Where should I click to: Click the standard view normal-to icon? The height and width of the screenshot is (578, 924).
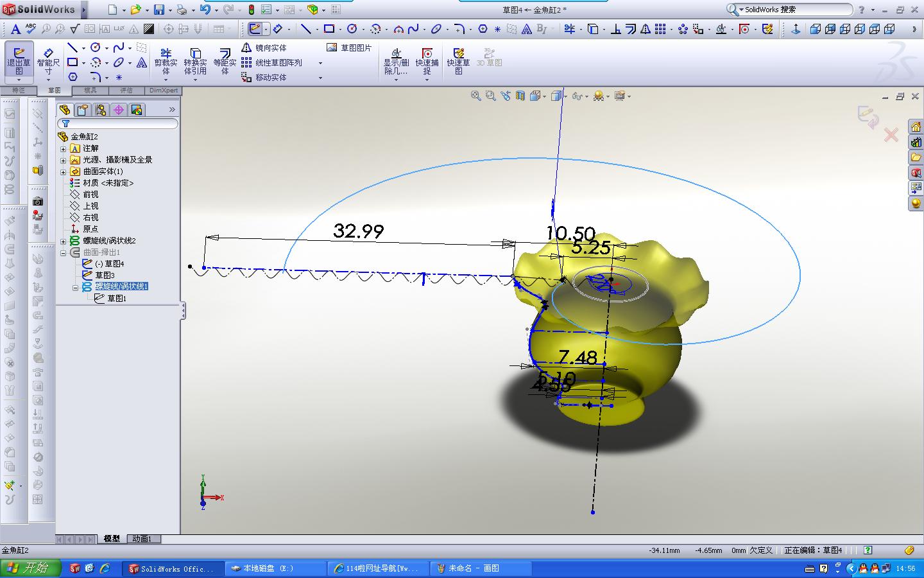point(796,29)
